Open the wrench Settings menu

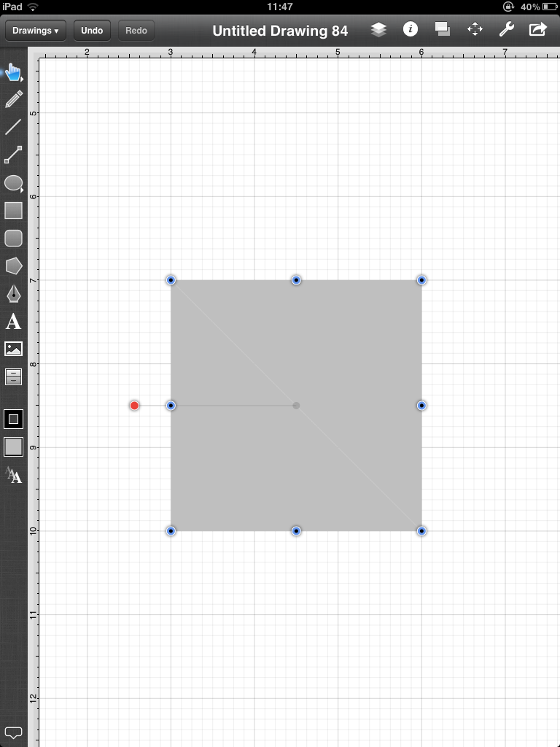pyautogui.click(x=506, y=29)
